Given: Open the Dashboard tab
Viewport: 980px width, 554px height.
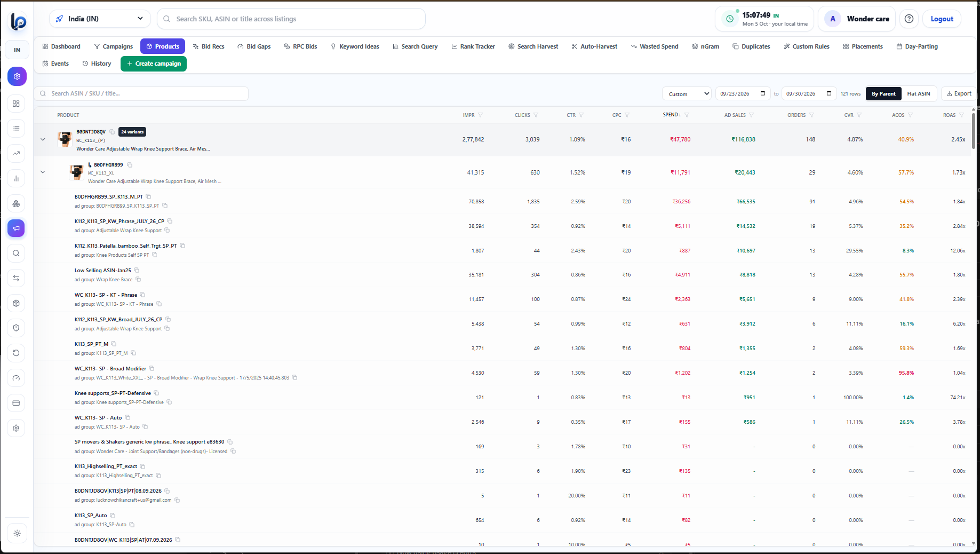Looking at the screenshot, I should (61, 46).
